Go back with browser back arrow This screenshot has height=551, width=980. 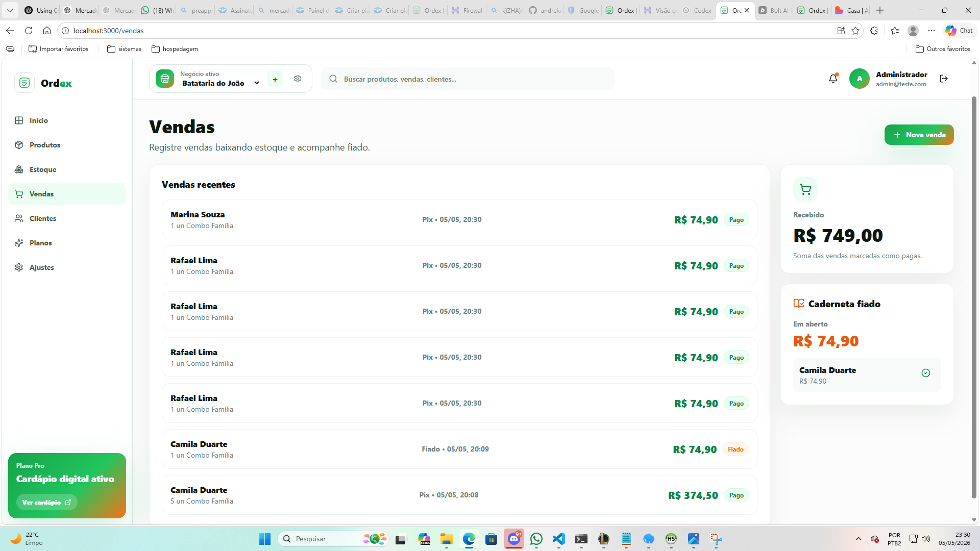click(x=10, y=31)
